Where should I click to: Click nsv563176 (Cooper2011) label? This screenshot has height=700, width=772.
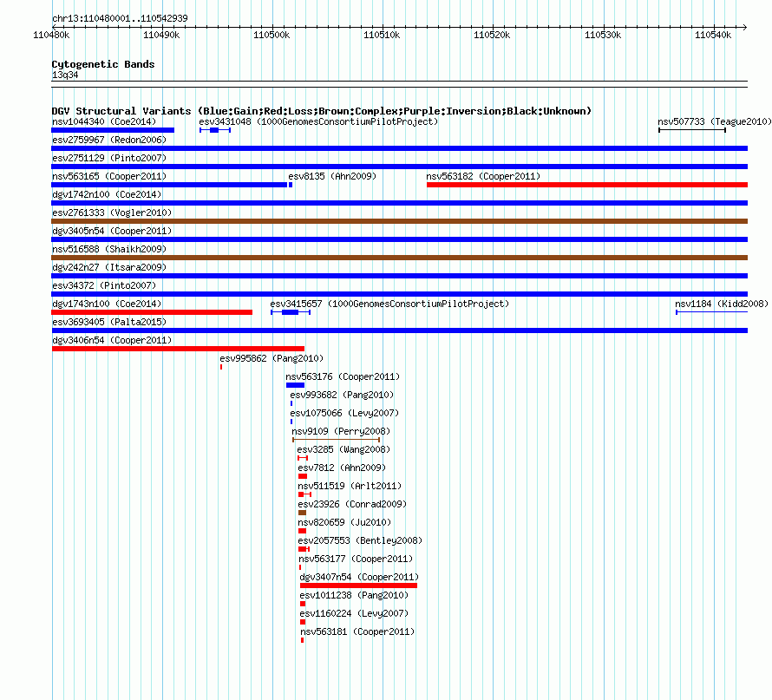click(343, 376)
